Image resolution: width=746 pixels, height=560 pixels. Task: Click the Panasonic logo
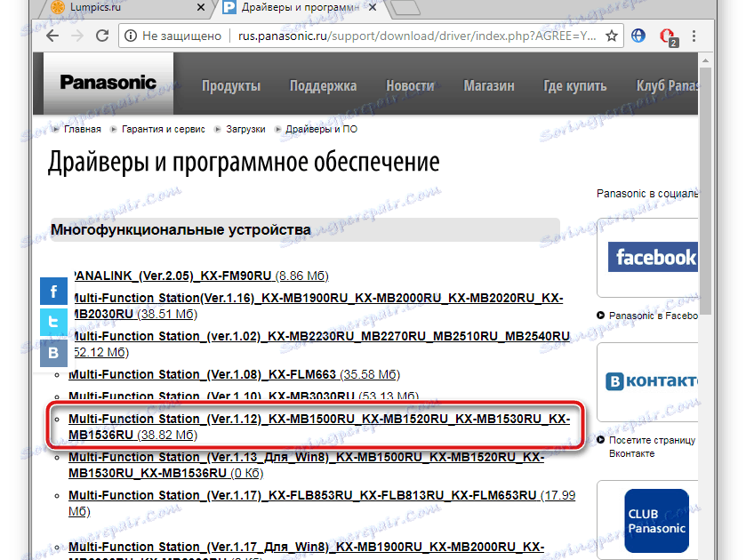[108, 83]
